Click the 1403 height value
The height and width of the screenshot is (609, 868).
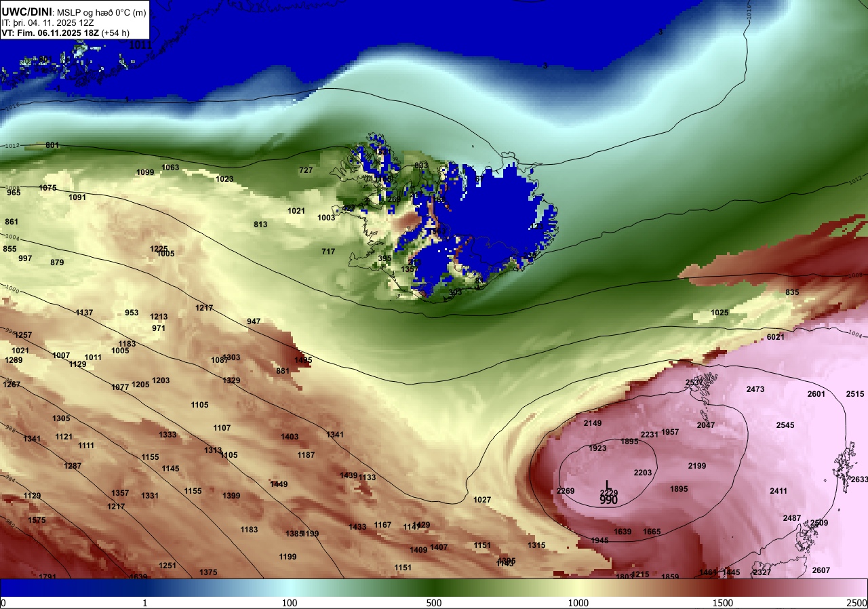pyautogui.click(x=290, y=437)
